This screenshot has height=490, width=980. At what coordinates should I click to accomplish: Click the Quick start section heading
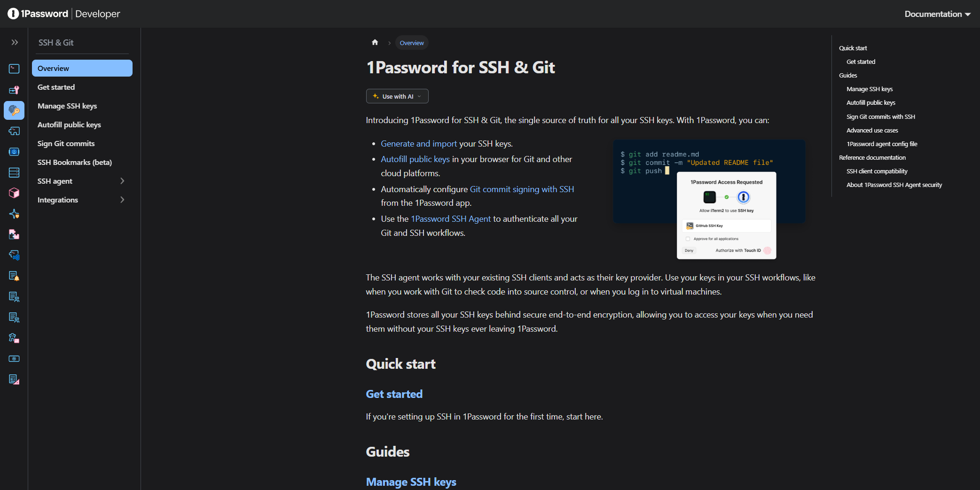click(400, 364)
